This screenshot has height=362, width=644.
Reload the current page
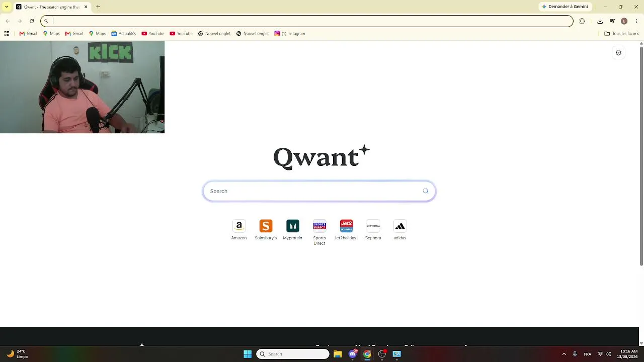point(32,21)
